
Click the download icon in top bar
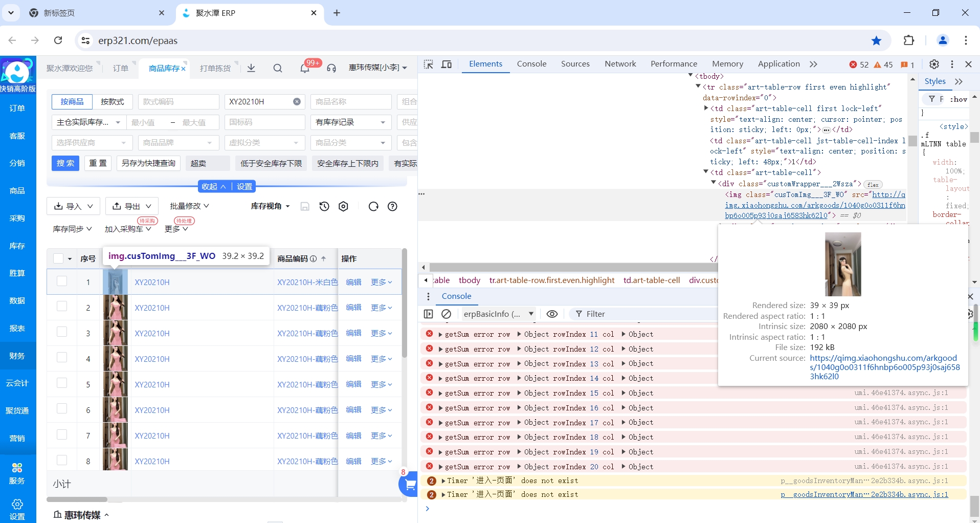pyautogui.click(x=251, y=68)
